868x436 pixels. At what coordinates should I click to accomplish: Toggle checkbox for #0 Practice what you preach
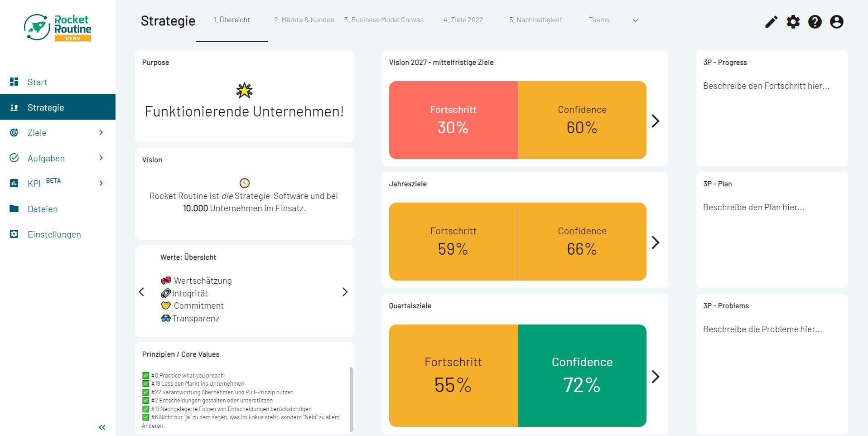click(x=146, y=375)
